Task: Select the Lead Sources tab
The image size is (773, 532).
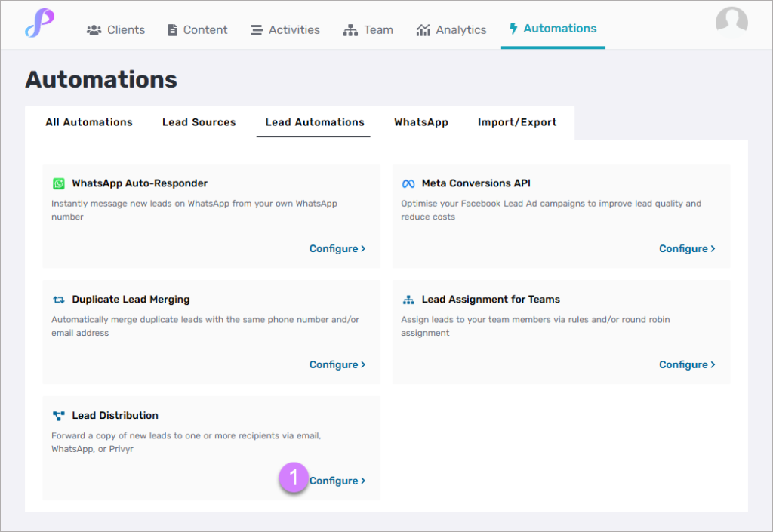Action: (x=199, y=122)
